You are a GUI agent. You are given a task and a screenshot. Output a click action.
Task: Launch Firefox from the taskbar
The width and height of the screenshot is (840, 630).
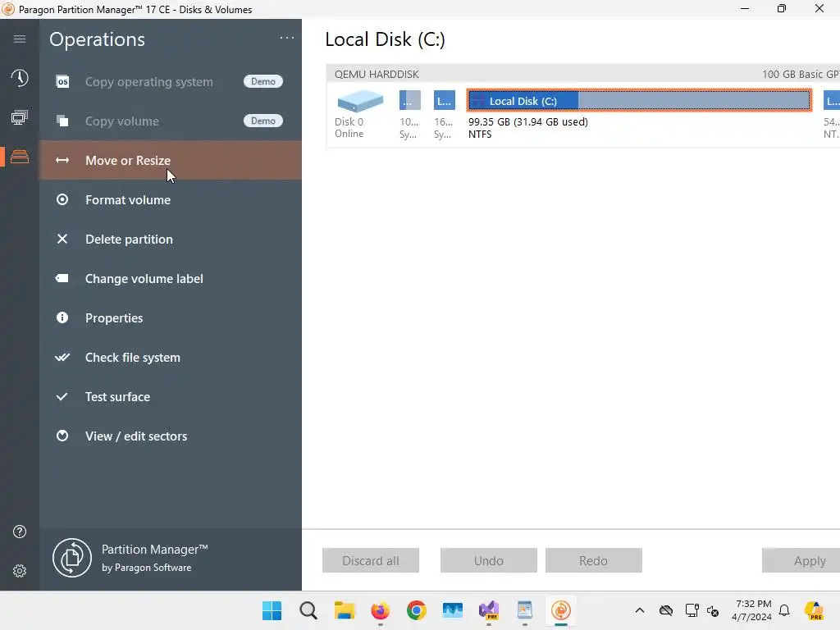click(x=381, y=610)
